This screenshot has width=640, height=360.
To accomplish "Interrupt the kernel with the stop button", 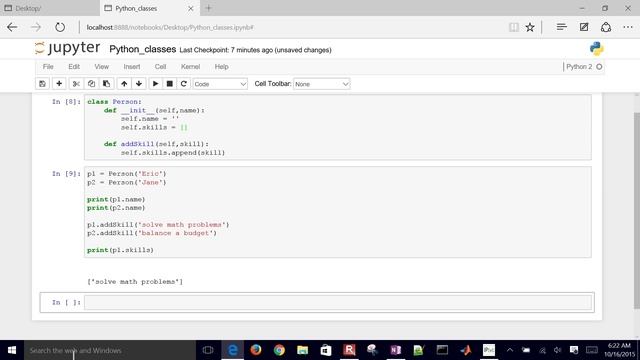I will (169, 84).
